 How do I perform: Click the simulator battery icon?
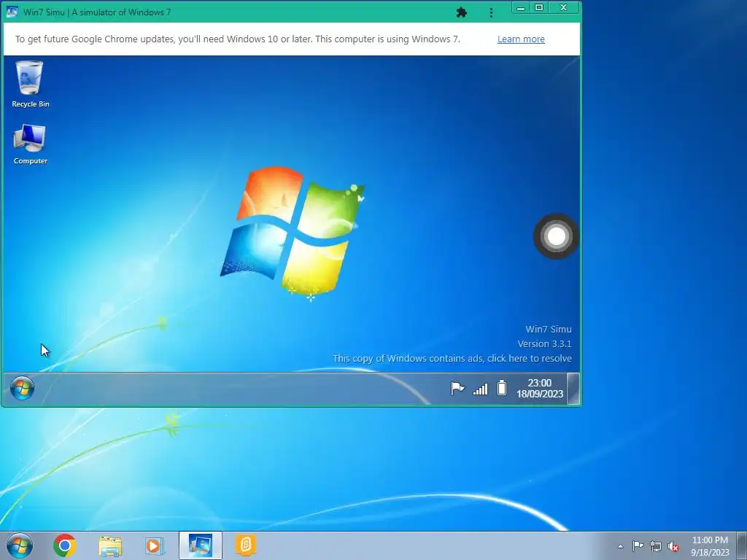click(x=502, y=388)
